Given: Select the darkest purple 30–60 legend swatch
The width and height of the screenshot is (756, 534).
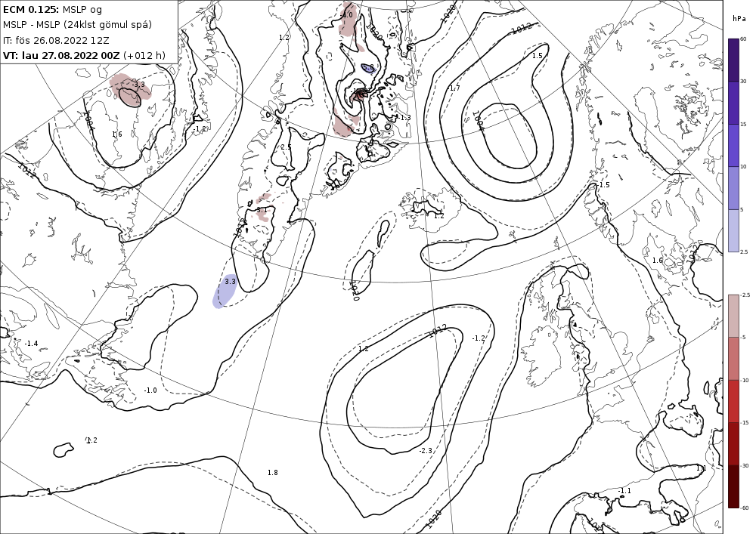Looking at the screenshot, I should [733, 60].
